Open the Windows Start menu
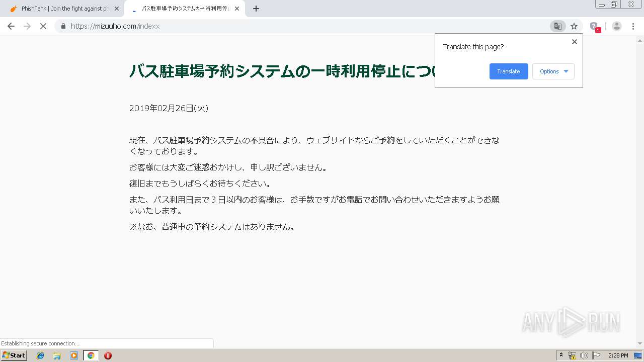This screenshot has height=362, width=644. pos(14,355)
